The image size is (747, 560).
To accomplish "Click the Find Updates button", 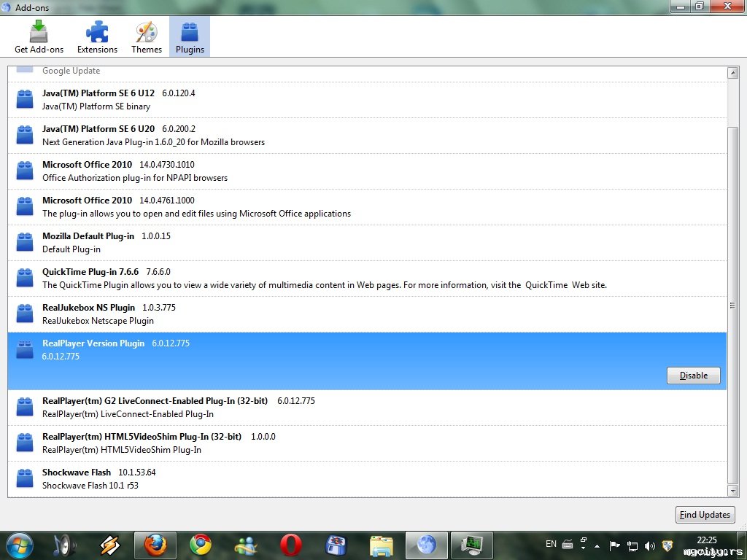I will (705, 514).
